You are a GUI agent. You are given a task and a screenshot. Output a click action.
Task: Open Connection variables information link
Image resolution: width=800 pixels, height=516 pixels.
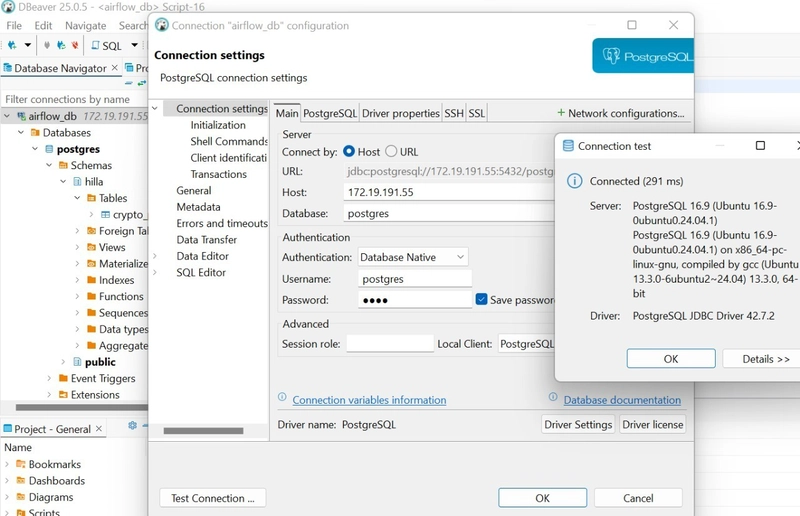click(369, 400)
